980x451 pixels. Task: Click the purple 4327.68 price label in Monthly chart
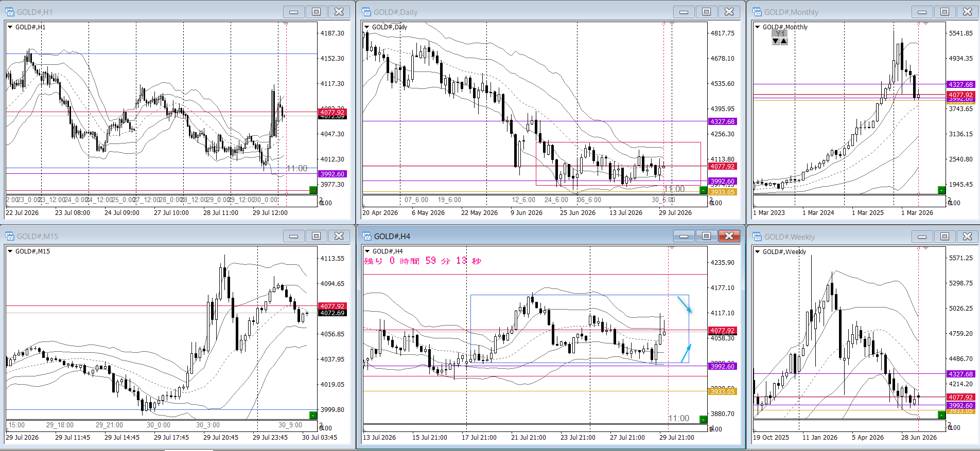coord(961,85)
